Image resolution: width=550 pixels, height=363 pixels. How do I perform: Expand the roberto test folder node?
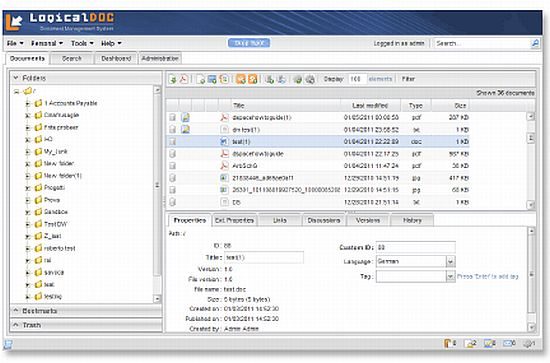(x=28, y=249)
